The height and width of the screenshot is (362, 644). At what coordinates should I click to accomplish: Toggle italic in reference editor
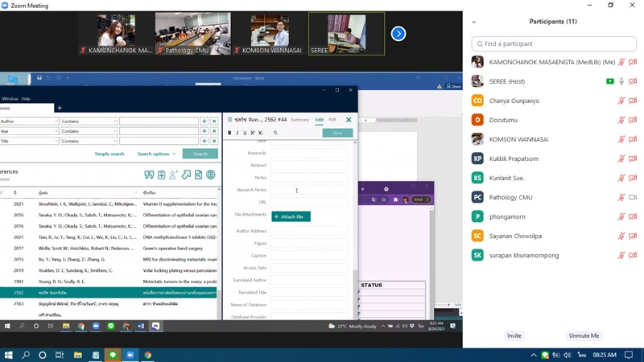(237, 133)
